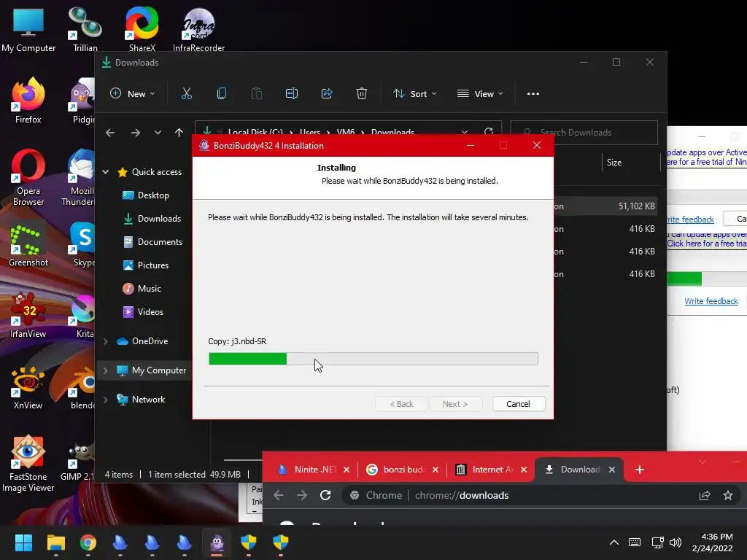Screen dimensions: 747x560
Task: Open FastStone Image Viewer desktop icon
Action: tap(28, 464)
